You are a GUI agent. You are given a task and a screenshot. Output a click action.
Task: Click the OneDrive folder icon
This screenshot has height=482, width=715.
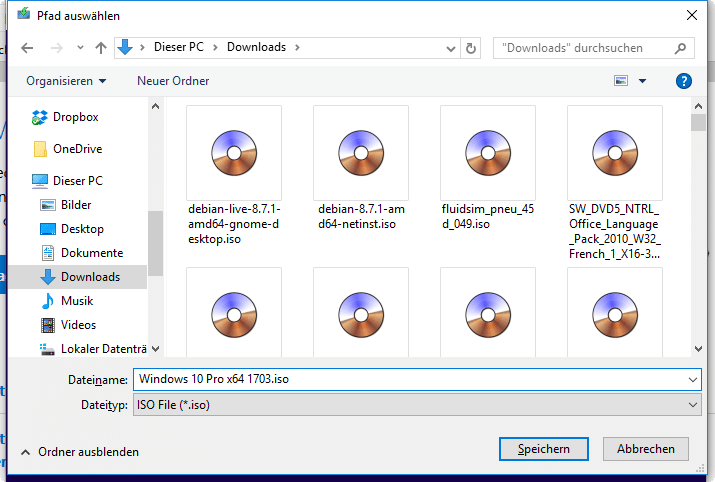point(40,149)
